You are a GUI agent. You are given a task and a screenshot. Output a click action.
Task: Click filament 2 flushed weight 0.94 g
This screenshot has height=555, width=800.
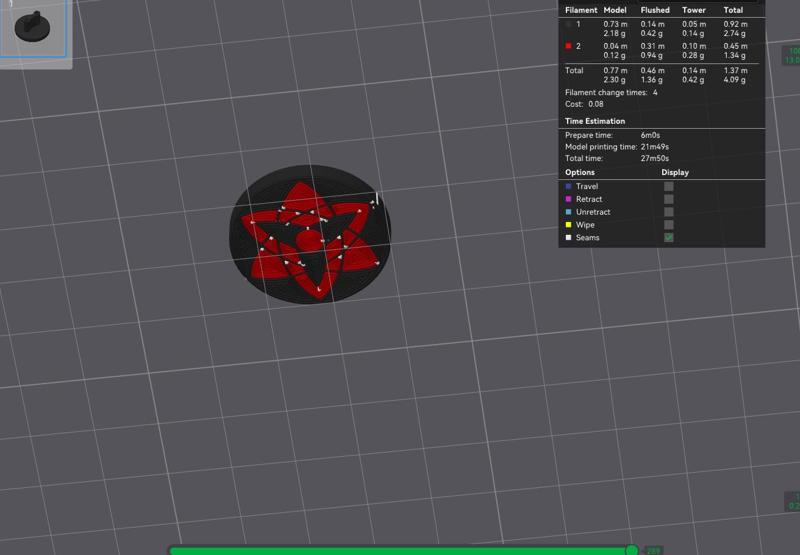[652, 55]
